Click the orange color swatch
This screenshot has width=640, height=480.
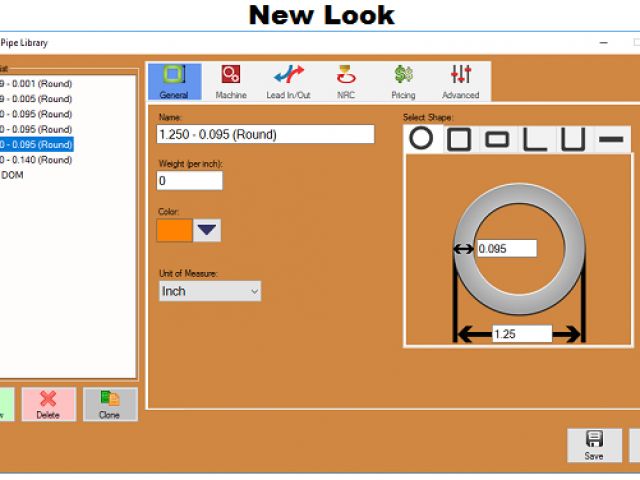[174, 230]
